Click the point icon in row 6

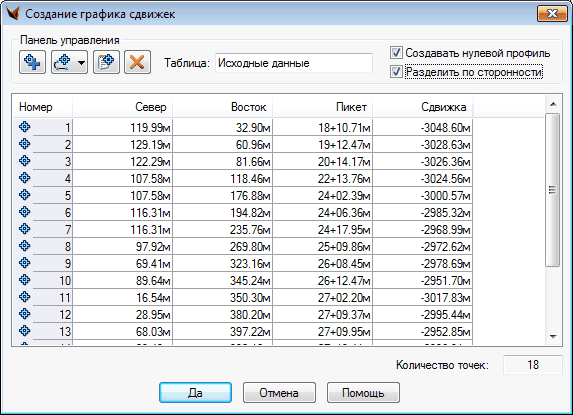click(x=24, y=212)
